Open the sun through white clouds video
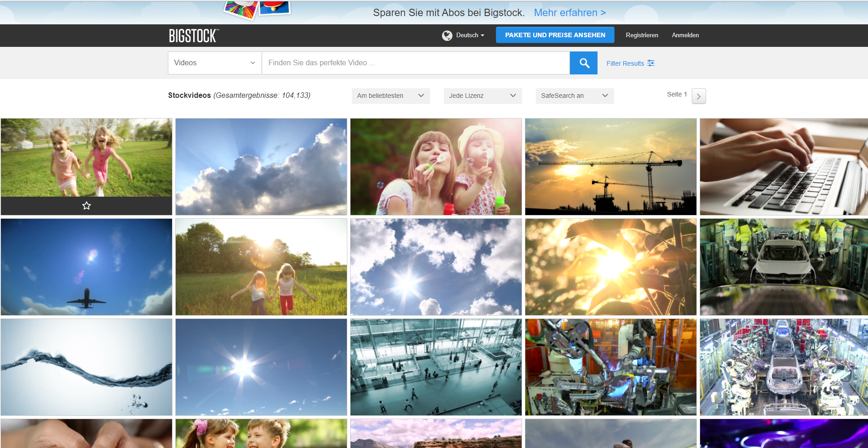 pyautogui.click(x=436, y=267)
